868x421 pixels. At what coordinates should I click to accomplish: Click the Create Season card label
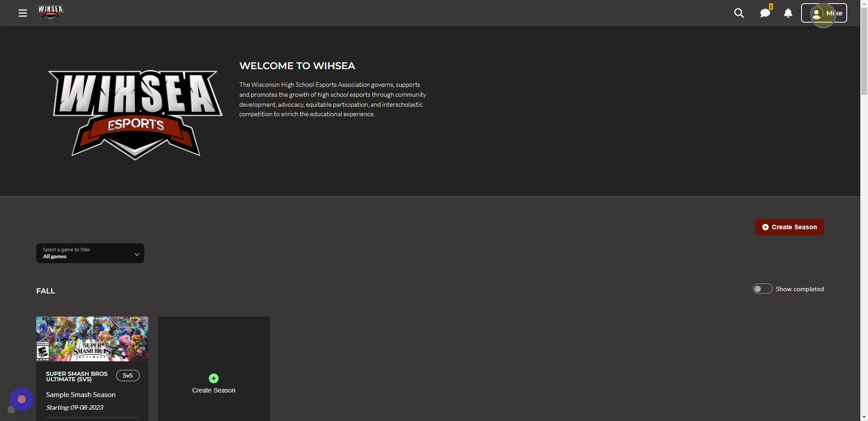214,390
